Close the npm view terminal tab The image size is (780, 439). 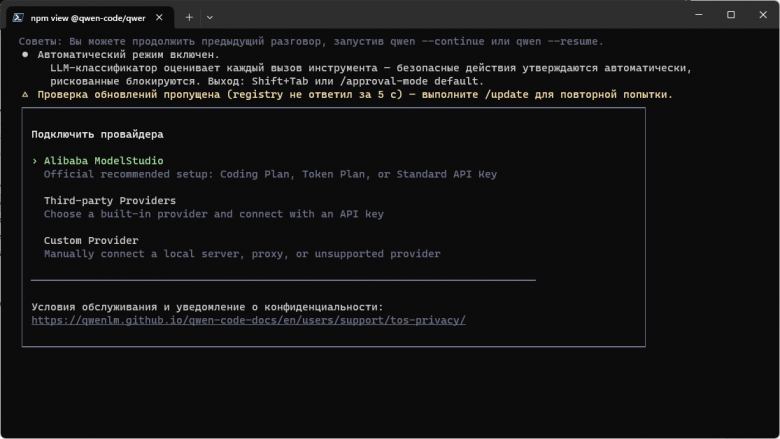(x=159, y=17)
